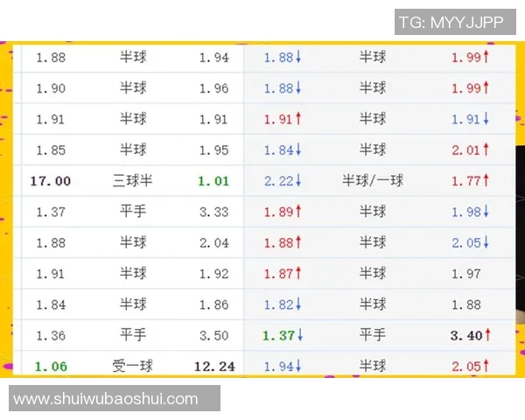Select the 3.33 odds value
This screenshot has width=525, height=420.
tap(214, 212)
